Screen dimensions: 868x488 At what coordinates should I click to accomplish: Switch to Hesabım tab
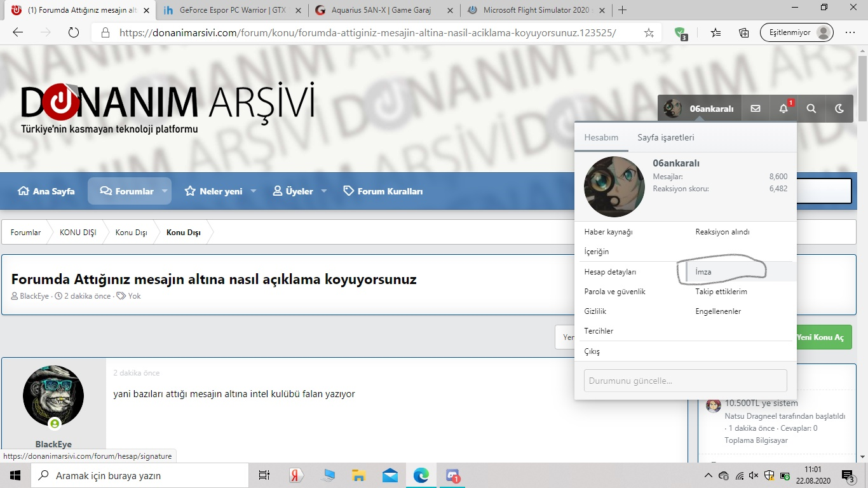click(x=601, y=137)
